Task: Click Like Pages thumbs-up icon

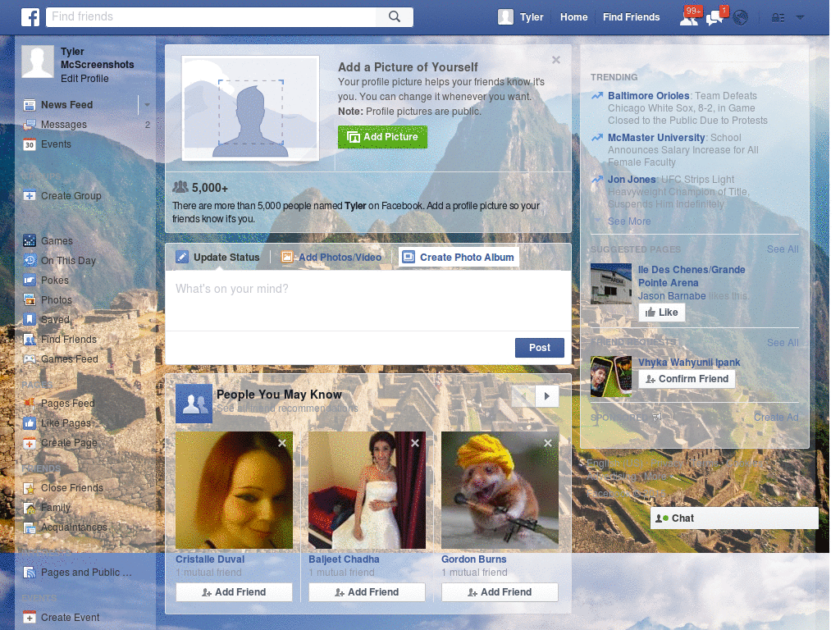Action: [30, 423]
